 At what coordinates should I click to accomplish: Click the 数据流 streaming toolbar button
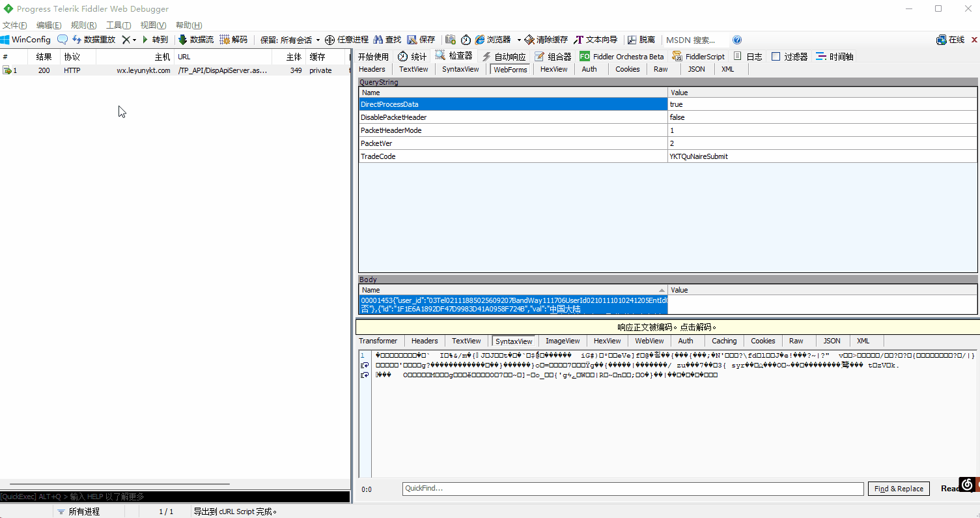pyautogui.click(x=196, y=40)
